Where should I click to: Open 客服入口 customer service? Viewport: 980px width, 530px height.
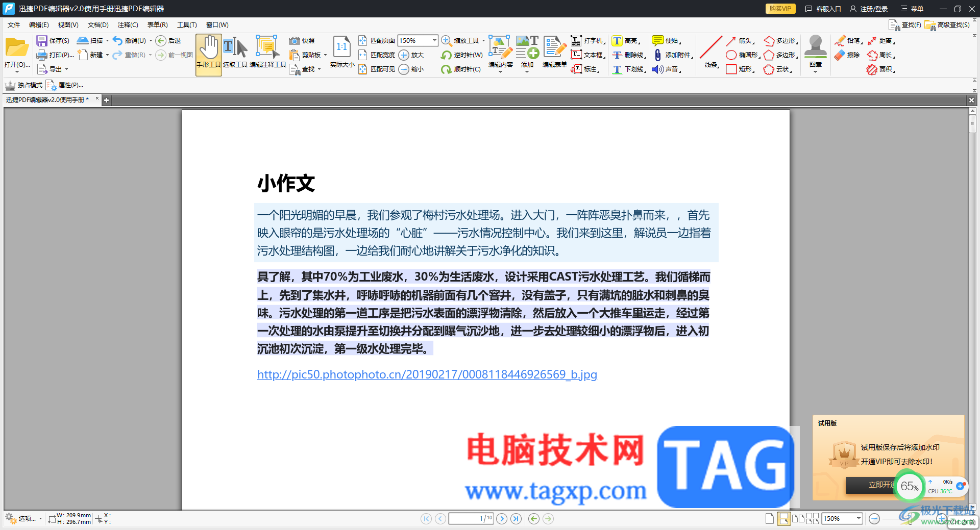pos(823,9)
